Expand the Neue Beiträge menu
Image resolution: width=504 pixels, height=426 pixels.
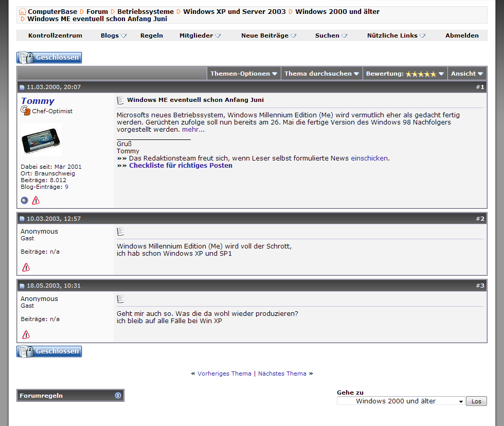click(268, 35)
